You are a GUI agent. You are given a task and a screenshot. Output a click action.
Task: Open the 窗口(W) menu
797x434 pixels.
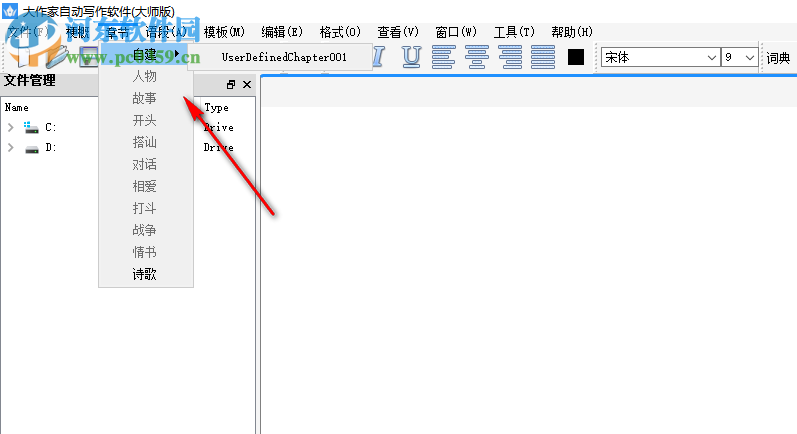coord(456,32)
